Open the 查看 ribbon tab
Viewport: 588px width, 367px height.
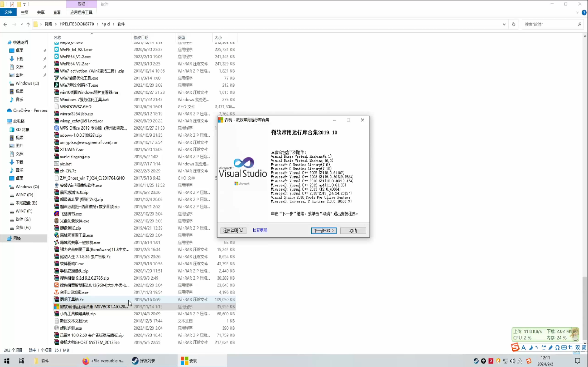57,12
